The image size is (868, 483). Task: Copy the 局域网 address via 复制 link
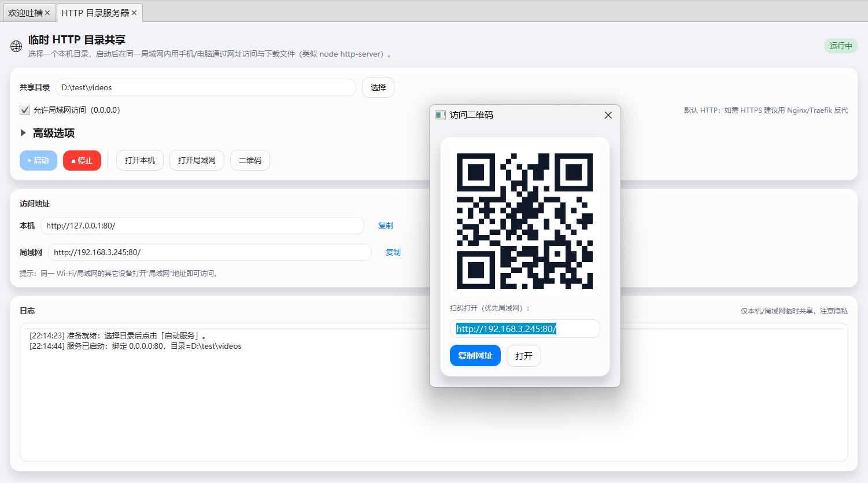[x=393, y=252]
